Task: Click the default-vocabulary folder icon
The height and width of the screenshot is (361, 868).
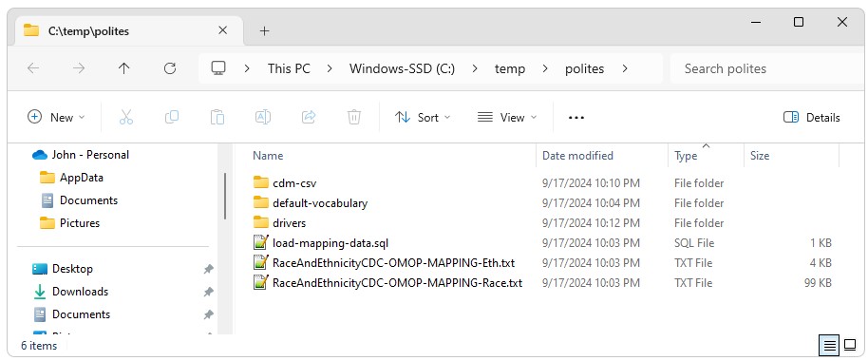Action: coord(261,202)
